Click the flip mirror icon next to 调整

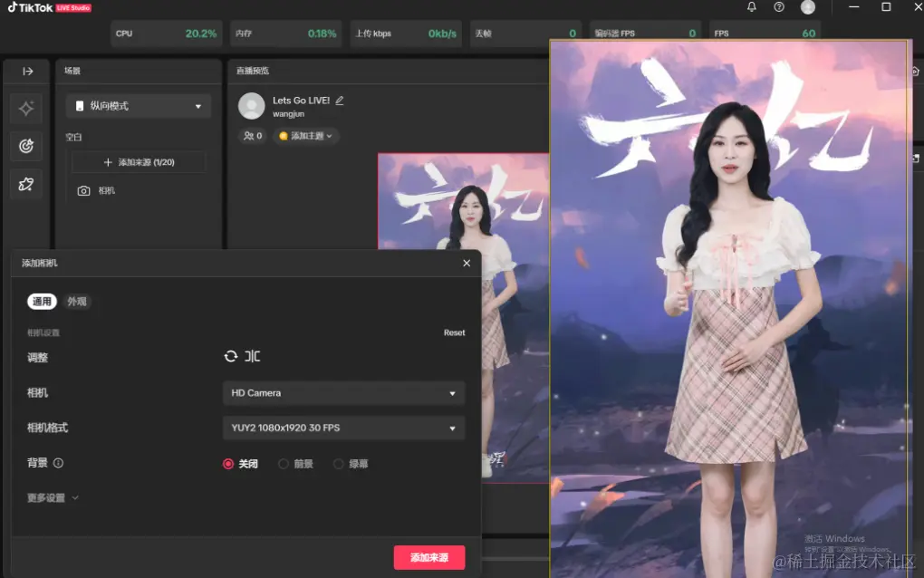(252, 356)
